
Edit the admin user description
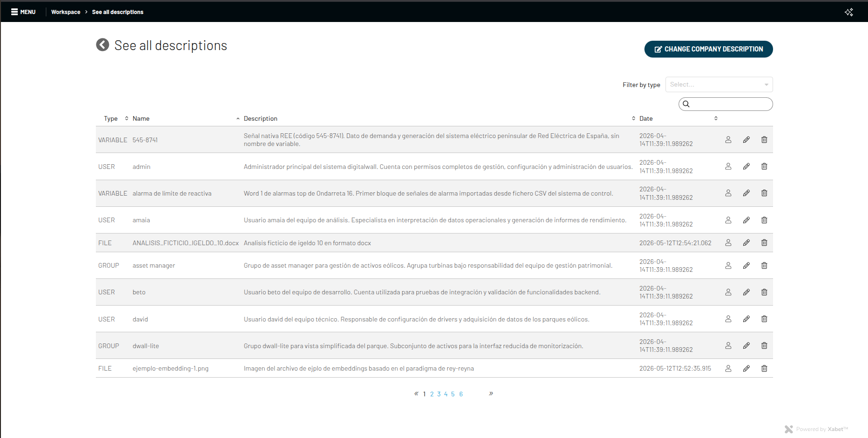tap(746, 166)
